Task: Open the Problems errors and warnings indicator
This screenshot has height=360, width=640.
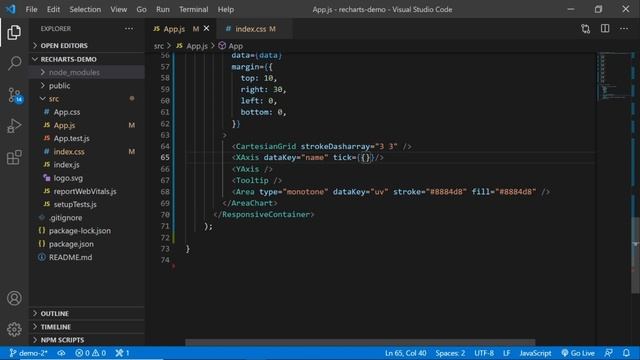Action: coord(91,353)
